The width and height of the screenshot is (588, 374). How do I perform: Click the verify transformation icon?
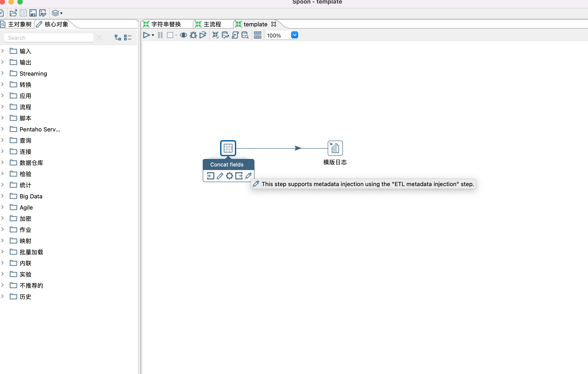tap(215, 35)
